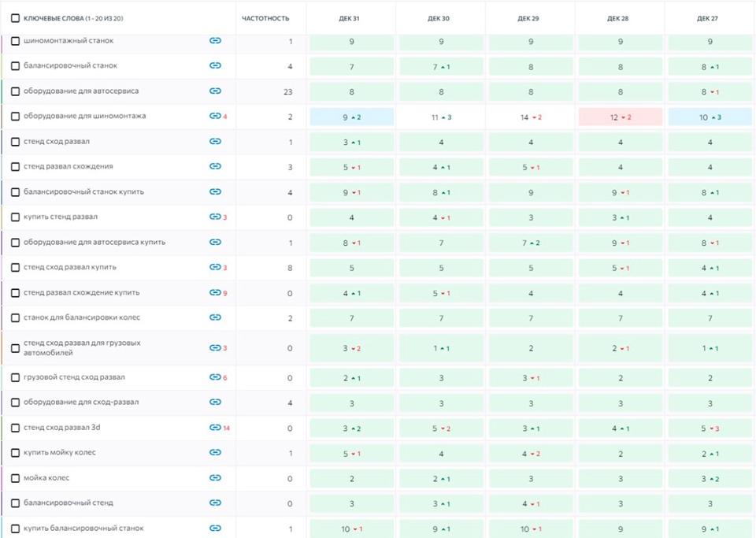Check the стенд сход развал keyword
The height and width of the screenshot is (538, 756).
point(15,142)
